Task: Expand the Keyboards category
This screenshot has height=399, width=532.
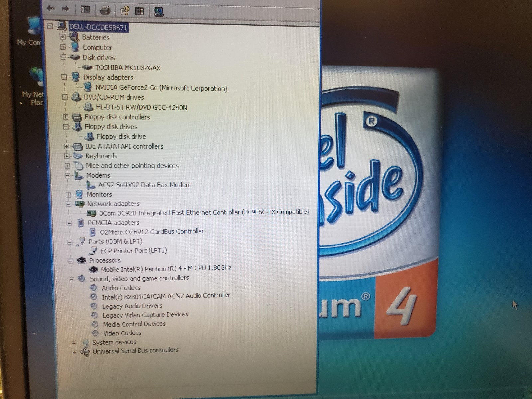Action: coord(67,156)
